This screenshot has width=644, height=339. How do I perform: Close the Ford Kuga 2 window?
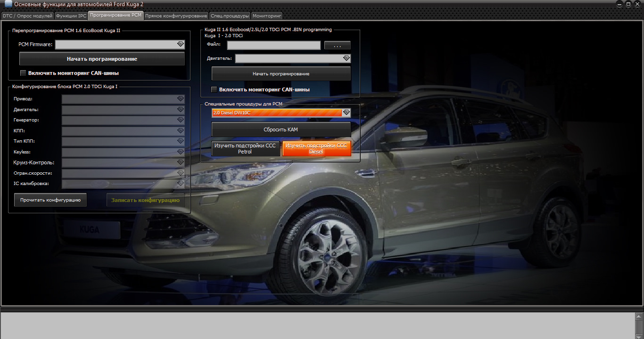637,4
